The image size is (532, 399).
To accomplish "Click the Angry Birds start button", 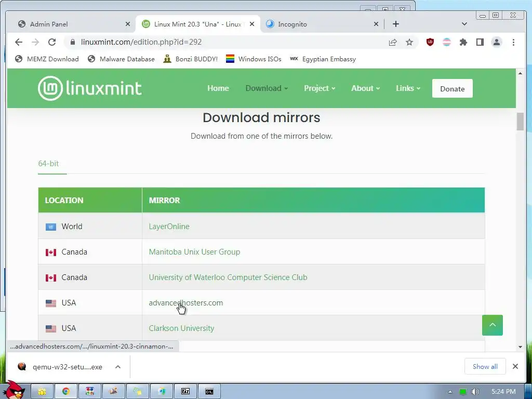I will tap(15, 390).
